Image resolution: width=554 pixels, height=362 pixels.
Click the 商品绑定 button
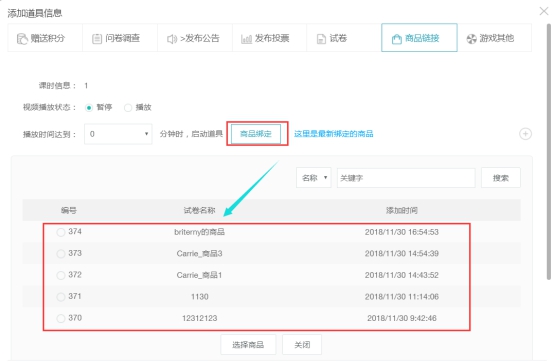(x=256, y=134)
